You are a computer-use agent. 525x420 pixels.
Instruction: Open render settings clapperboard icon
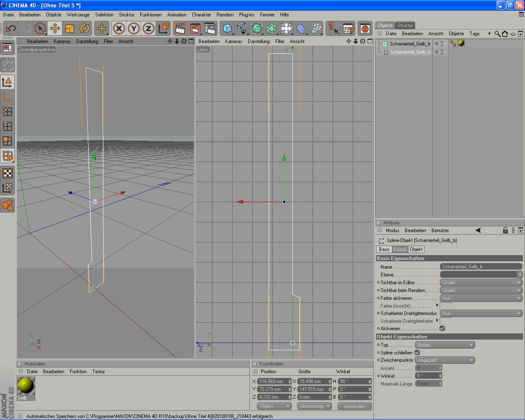coord(210,28)
